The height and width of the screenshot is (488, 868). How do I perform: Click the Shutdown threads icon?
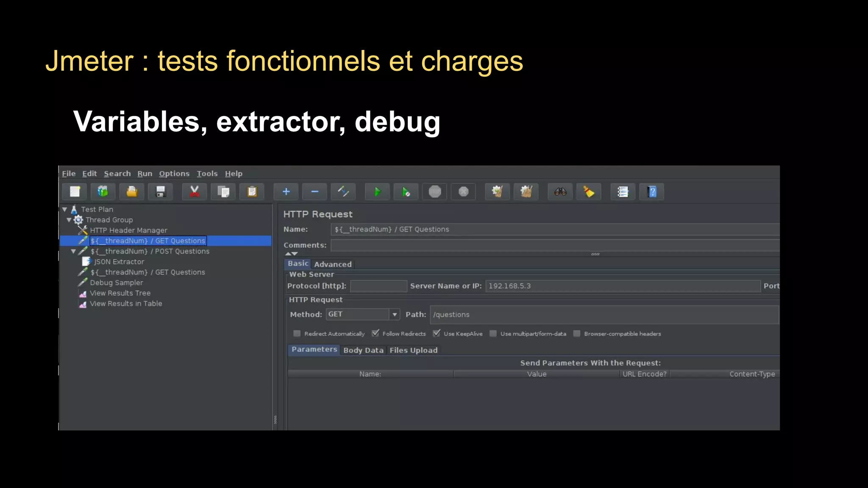point(464,192)
